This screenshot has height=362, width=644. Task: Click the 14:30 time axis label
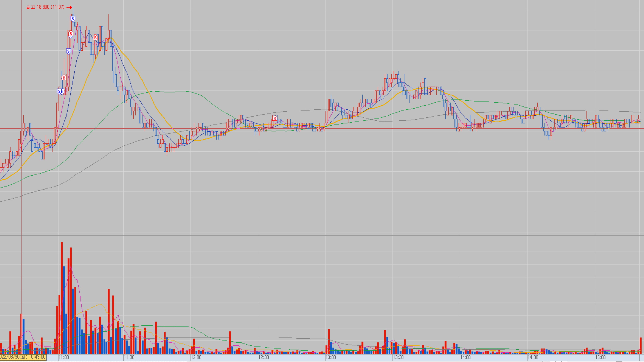[x=533, y=357]
